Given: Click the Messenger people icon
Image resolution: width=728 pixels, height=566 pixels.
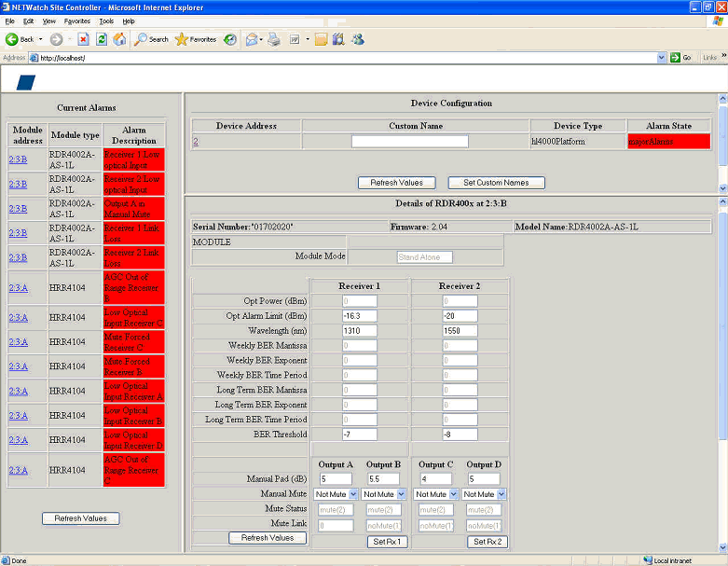Looking at the screenshot, I should 358,39.
